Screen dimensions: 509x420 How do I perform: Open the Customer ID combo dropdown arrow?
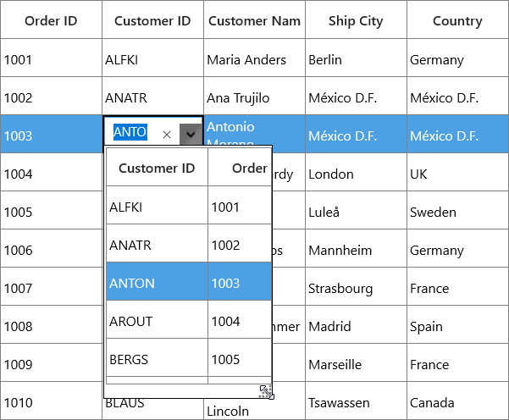tap(191, 134)
